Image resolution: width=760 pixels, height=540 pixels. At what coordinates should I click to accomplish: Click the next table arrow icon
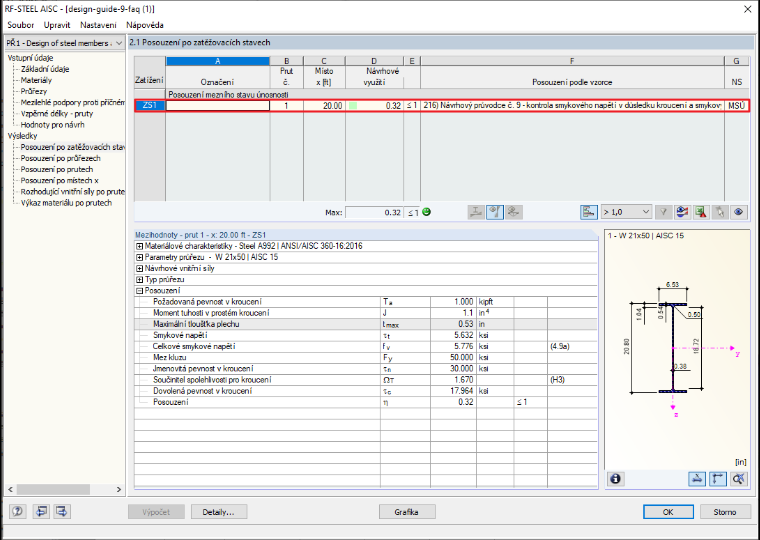click(62, 511)
